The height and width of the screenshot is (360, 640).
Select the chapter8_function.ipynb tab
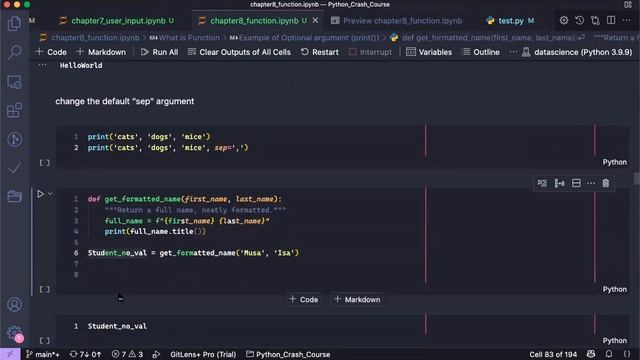(253, 20)
